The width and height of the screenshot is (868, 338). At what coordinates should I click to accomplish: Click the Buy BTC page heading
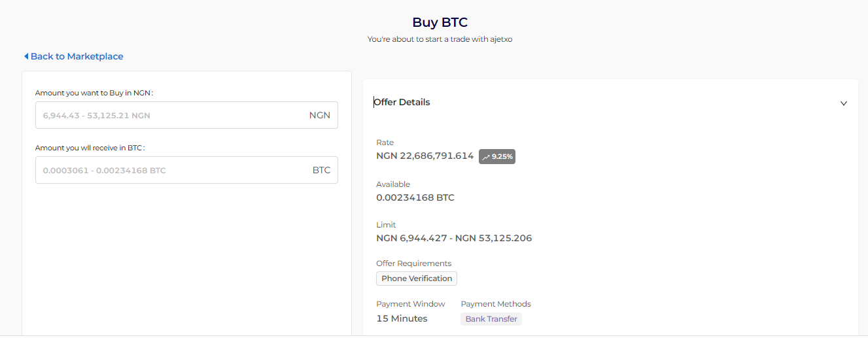[x=440, y=23]
